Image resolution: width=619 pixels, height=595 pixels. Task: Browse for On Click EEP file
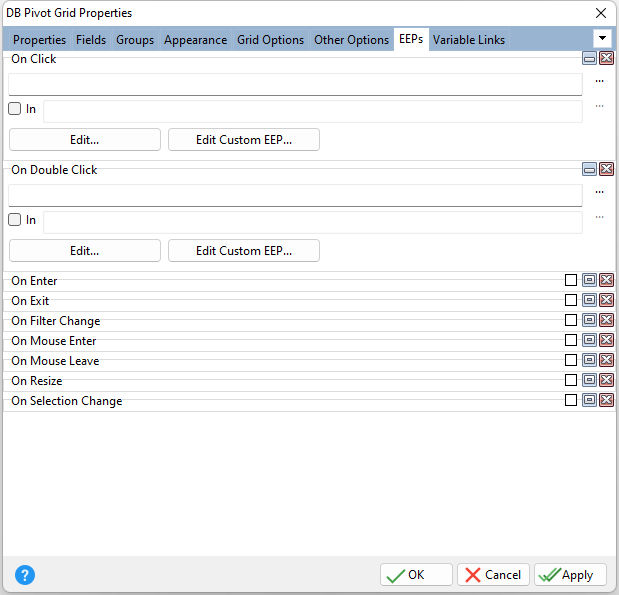pyautogui.click(x=600, y=81)
